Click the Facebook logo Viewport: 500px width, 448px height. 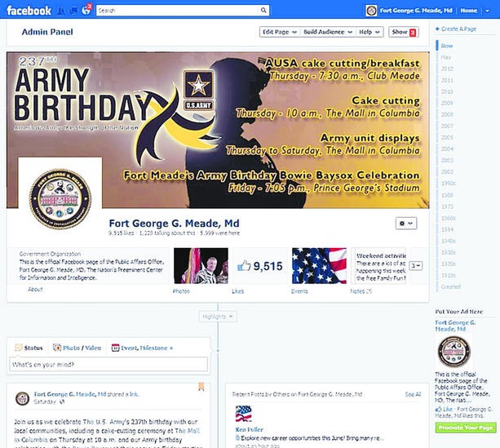(29, 11)
